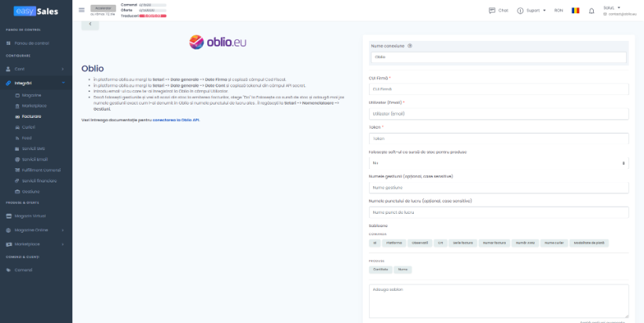
Task: Open the Curieri menu item
Action: pos(29,127)
